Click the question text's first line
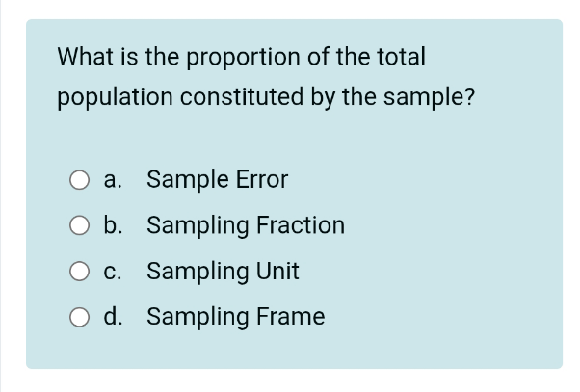Image resolution: width=580 pixels, height=392 pixels. 241,58
